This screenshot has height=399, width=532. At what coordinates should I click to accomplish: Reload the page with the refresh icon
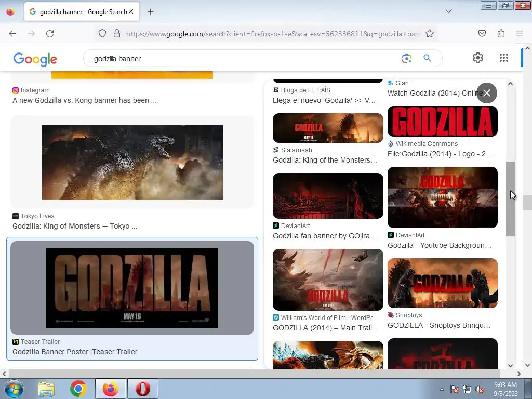[x=50, y=34]
